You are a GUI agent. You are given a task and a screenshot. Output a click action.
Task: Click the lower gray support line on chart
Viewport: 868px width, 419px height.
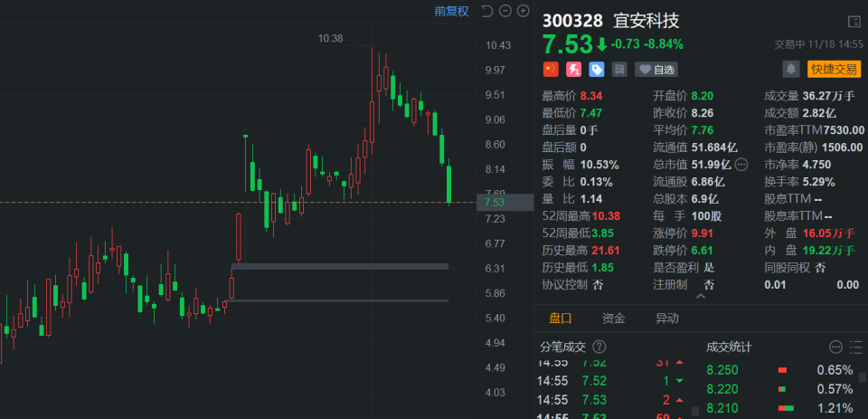click(x=339, y=300)
